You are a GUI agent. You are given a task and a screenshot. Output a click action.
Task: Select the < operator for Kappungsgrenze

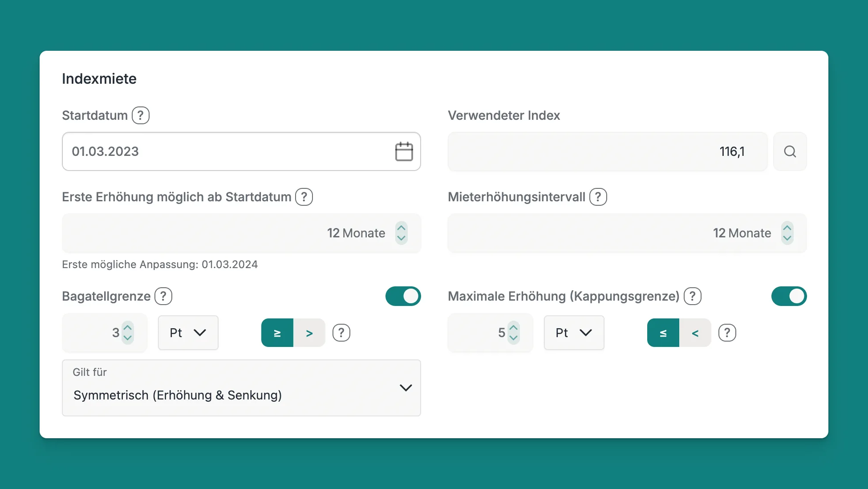pyautogui.click(x=695, y=333)
